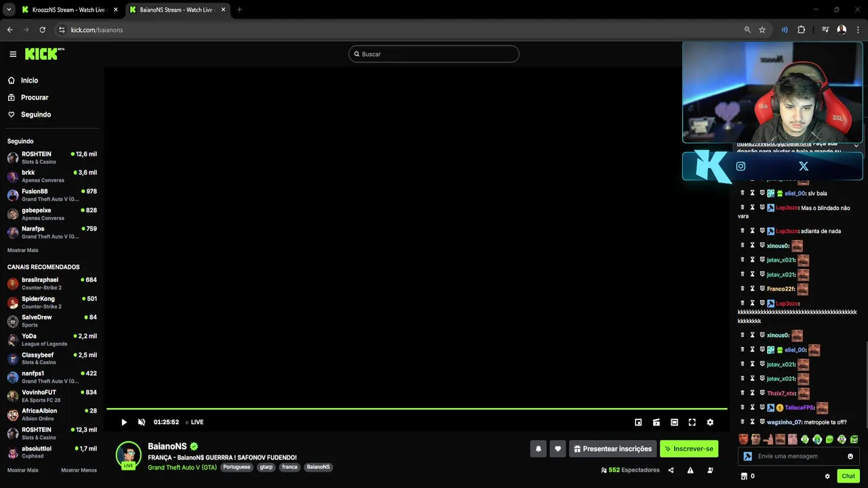Open the hamburger sidebar menu
Screen dimensions: 868x488
pyautogui.click(x=13, y=54)
